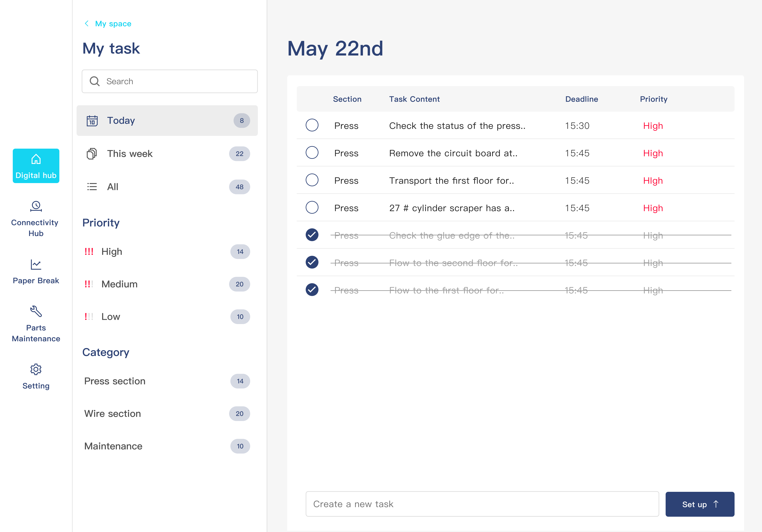This screenshot has height=532, width=762.
Task: Open Connectivity Hub from the sidebar
Action: pyautogui.click(x=36, y=218)
